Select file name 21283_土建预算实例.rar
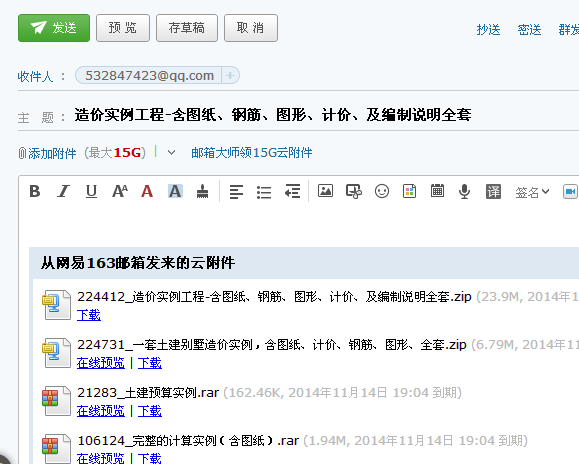Viewport: 579px width, 464px height. point(148,393)
